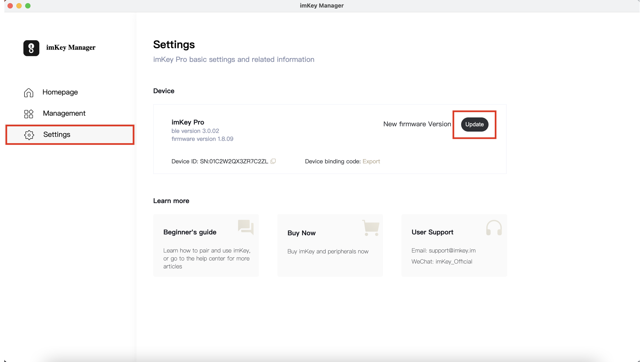The width and height of the screenshot is (644, 362).
Task: Copy the Device ID using copy icon
Action: click(x=273, y=161)
